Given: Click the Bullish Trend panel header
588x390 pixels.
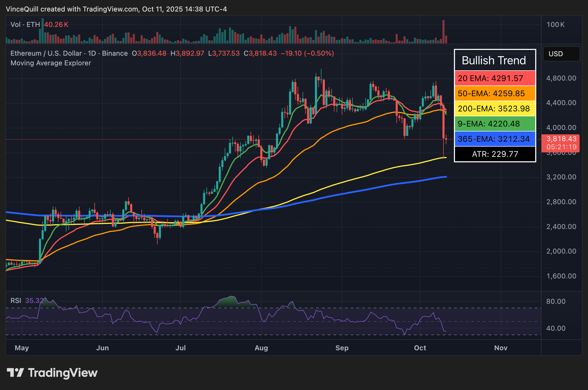Looking at the screenshot, I should (494, 60).
